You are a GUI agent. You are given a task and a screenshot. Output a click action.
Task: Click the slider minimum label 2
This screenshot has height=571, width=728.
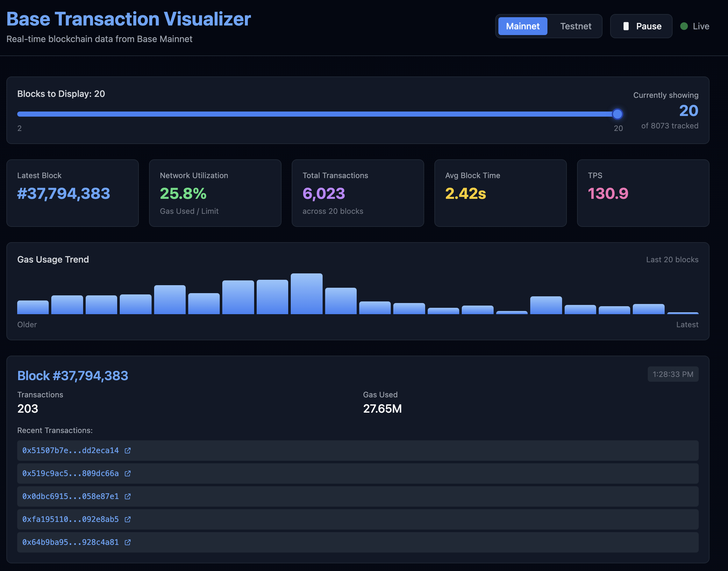[x=19, y=128]
